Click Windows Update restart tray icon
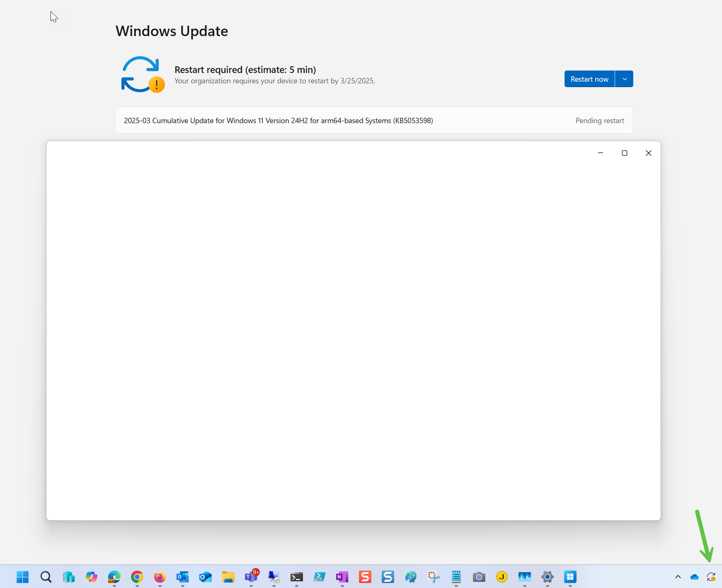The width and height of the screenshot is (722, 588). click(711, 577)
